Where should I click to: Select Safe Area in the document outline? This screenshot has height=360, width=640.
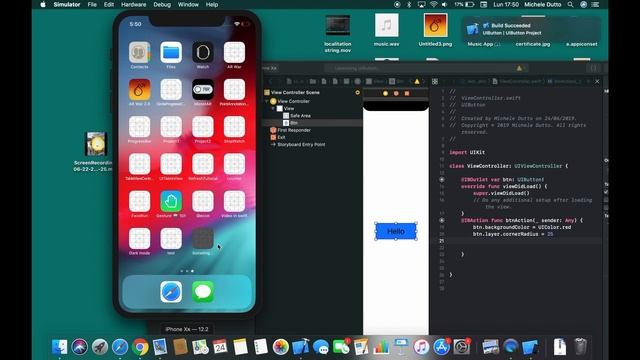[x=300, y=116]
